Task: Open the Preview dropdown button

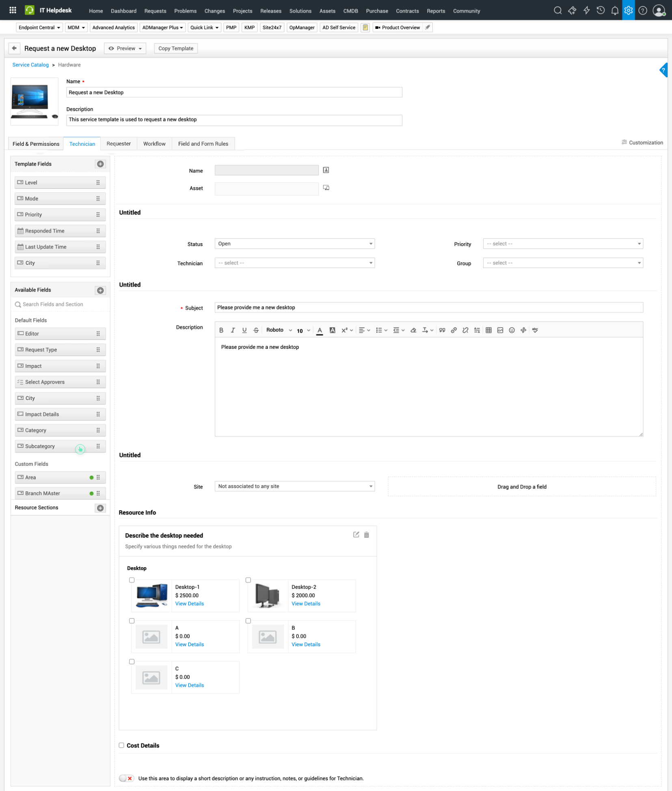Action: 125,48
